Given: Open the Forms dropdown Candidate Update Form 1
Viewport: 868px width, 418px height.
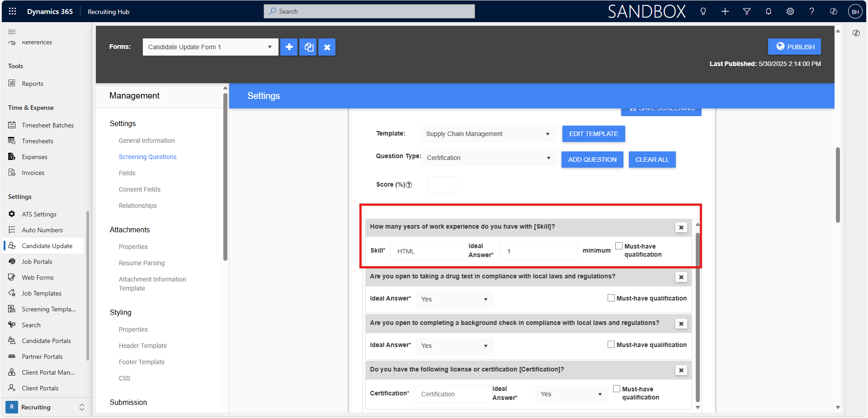Looking at the screenshot, I should [x=210, y=47].
